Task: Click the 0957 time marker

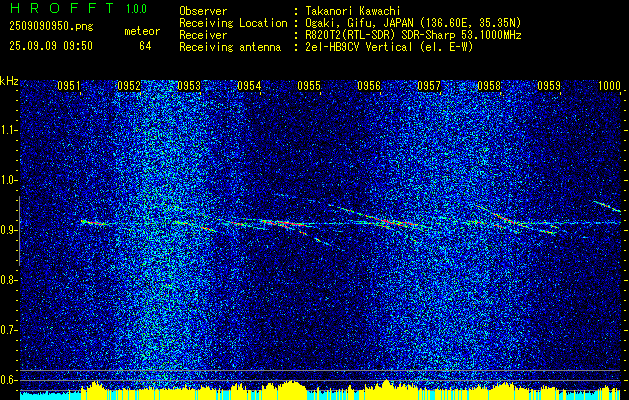Action: [429, 86]
